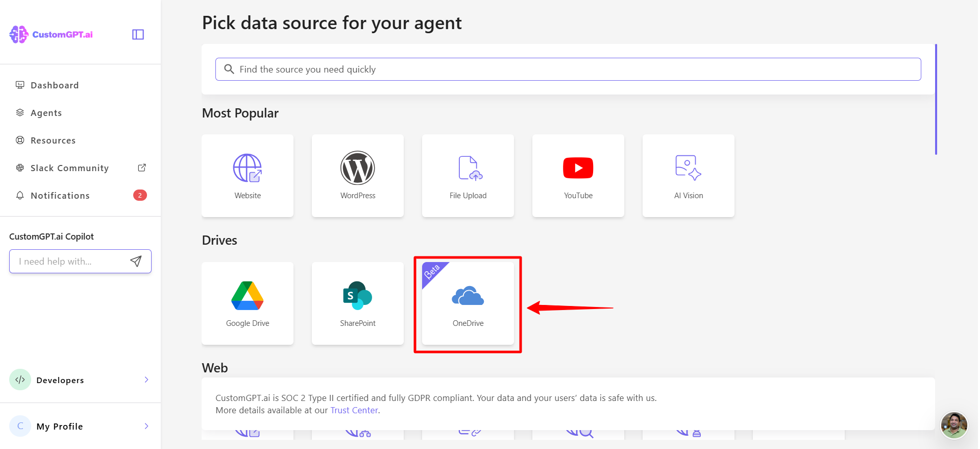Expand the Developers chevron
Image resolution: width=980 pixels, height=449 pixels.
(146, 380)
